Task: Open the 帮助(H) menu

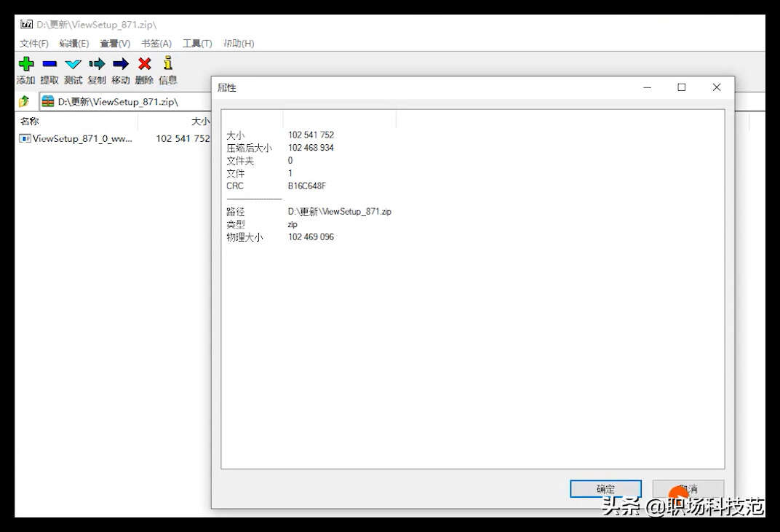Action: point(239,44)
